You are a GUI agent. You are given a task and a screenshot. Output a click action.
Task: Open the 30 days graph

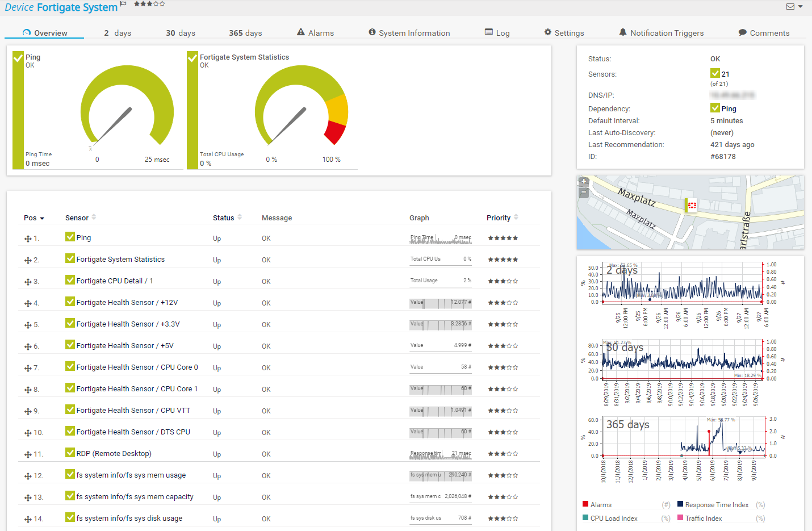tap(683, 371)
